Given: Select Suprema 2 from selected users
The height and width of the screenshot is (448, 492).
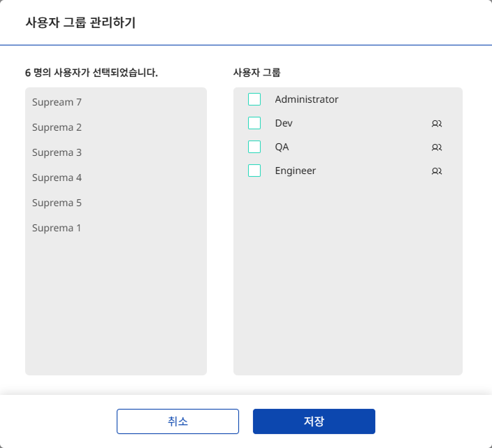Looking at the screenshot, I should pyautogui.click(x=57, y=127).
